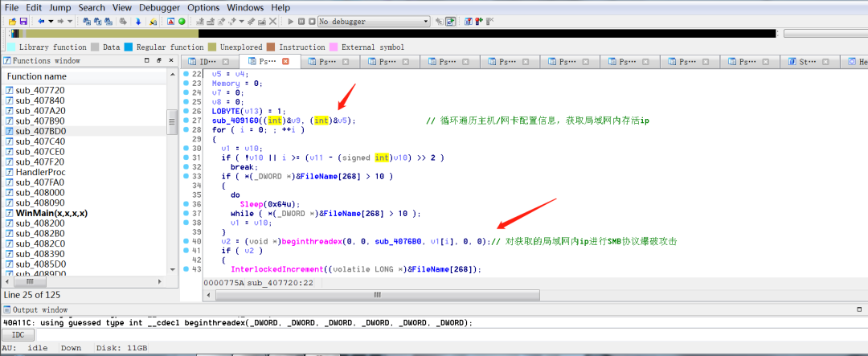This screenshot has width=868, height=356.
Task: Click the Functions window vertical scrollbar
Action: pyautogui.click(x=171, y=161)
